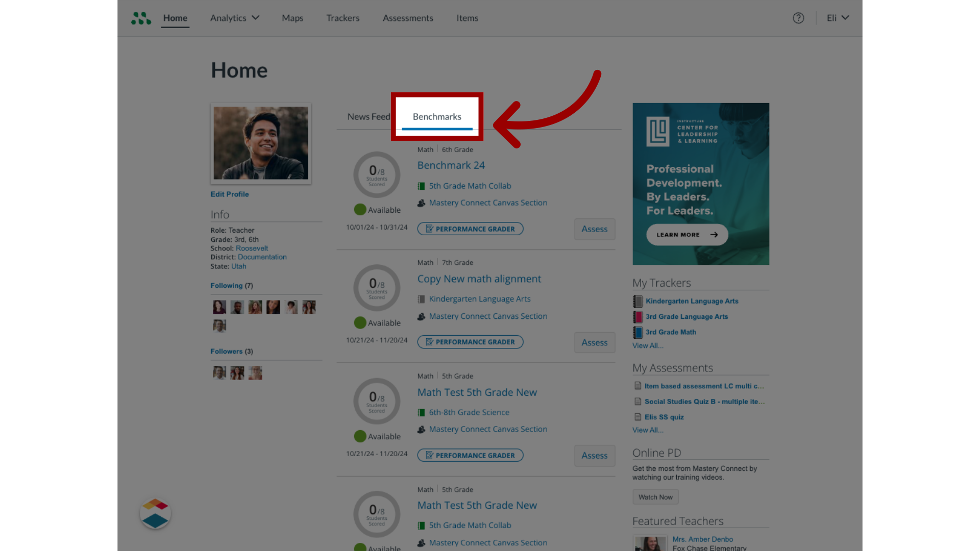Click the Analytics dropdown menu item
Screen dimensions: 980x551
pyautogui.click(x=234, y=17)
